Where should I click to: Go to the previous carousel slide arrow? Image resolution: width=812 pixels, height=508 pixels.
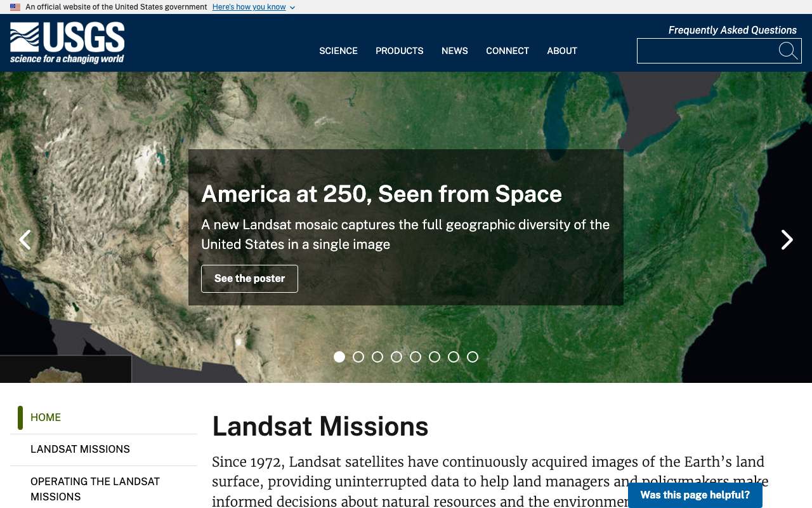[x=25, y=240]
